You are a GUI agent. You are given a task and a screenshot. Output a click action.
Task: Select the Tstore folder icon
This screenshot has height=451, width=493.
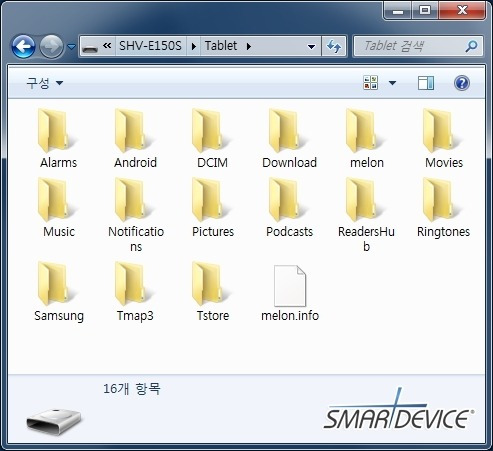pyautogui.click(x=212, y=284)
